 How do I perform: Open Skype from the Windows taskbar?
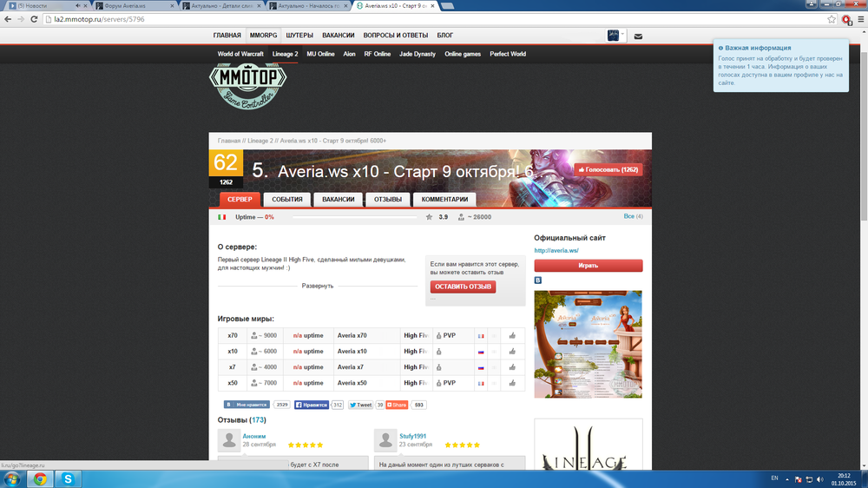point(68,478)
